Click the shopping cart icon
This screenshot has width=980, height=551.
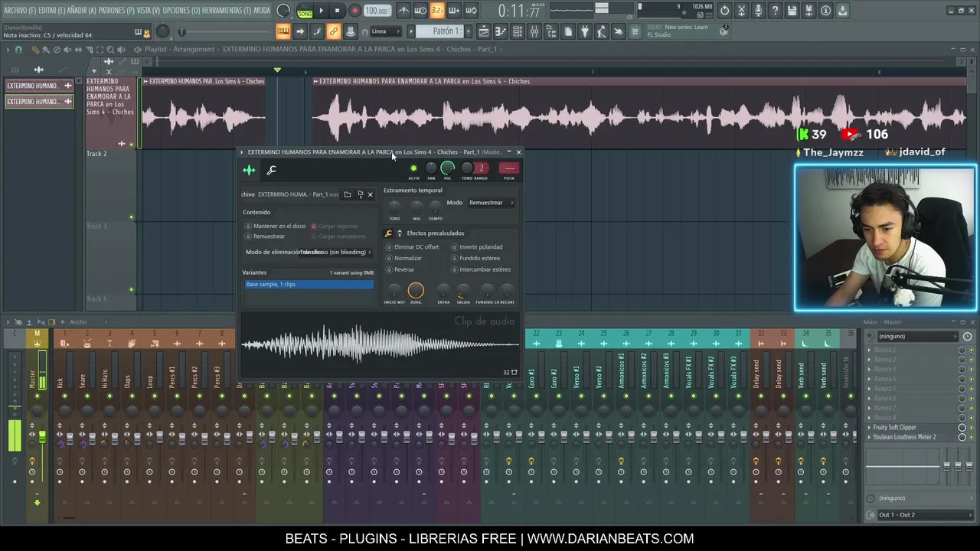pos(635,31)
